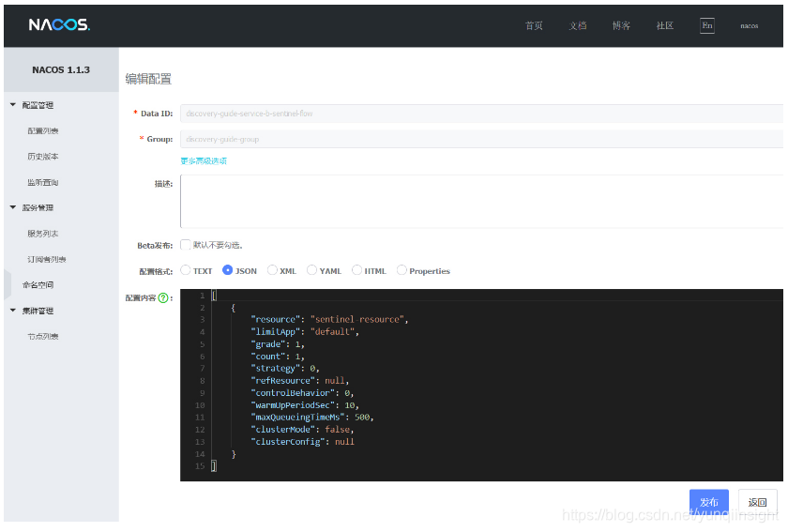Switch language with the En button
This screenshot has height=532, width=788.
tap(707, 25)
